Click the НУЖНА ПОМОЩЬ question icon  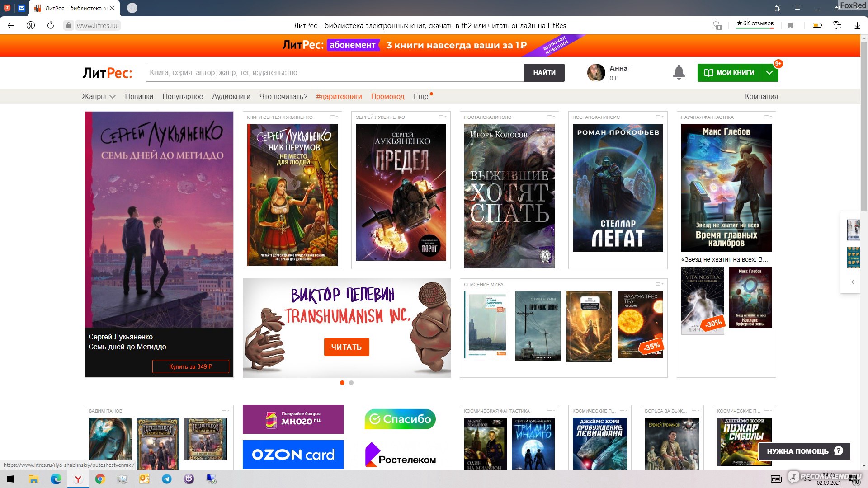(x=838, y=451)
